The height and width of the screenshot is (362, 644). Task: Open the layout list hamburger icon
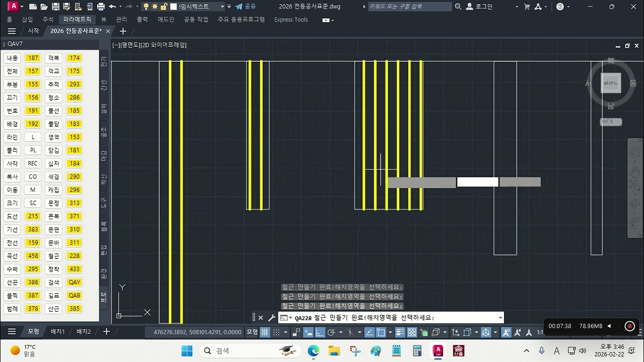point(12,331)
